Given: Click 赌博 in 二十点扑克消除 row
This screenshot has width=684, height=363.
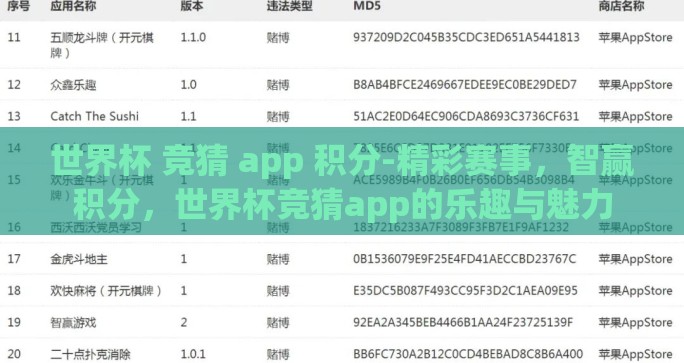Looking at the screenshot, I should click(x=278, y=354).
